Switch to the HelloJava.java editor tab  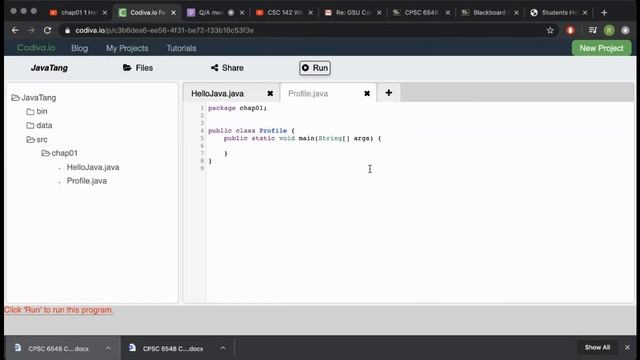coord(218,93)
